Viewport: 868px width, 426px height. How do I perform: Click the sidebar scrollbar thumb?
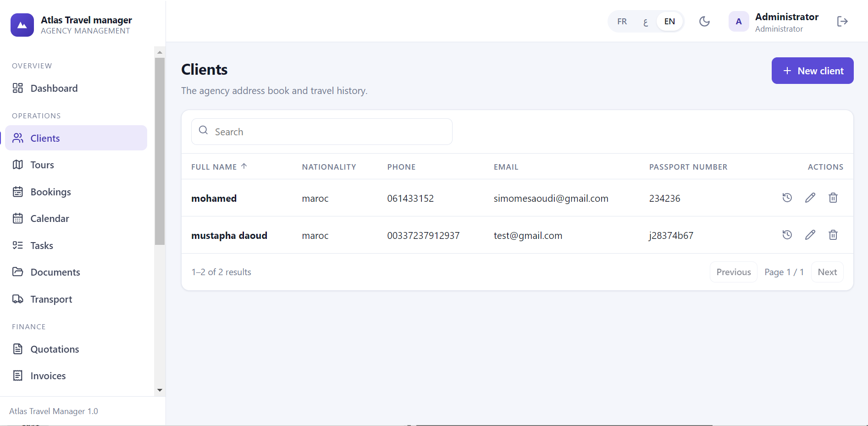point(160,151)
